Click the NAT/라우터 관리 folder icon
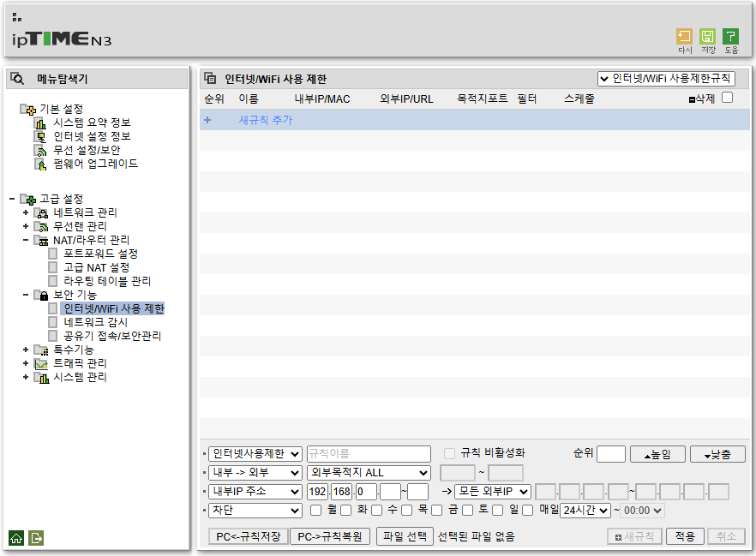The height and width of the screenshot is (556, 756). pos(41,241)
